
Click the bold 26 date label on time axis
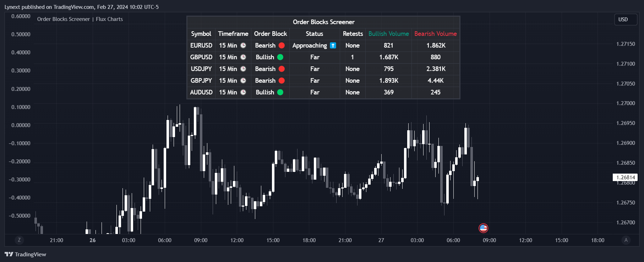pyautogui.click(x=93, y=240)
